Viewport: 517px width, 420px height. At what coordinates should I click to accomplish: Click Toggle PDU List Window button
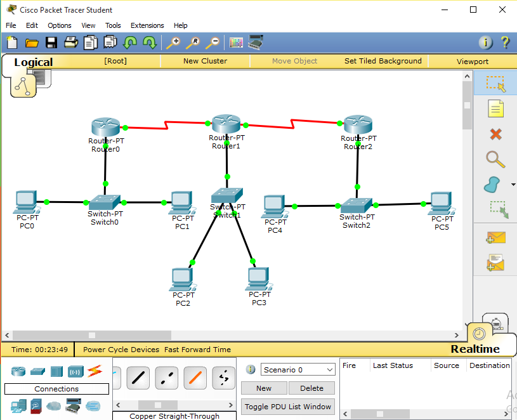click(287, 406)
